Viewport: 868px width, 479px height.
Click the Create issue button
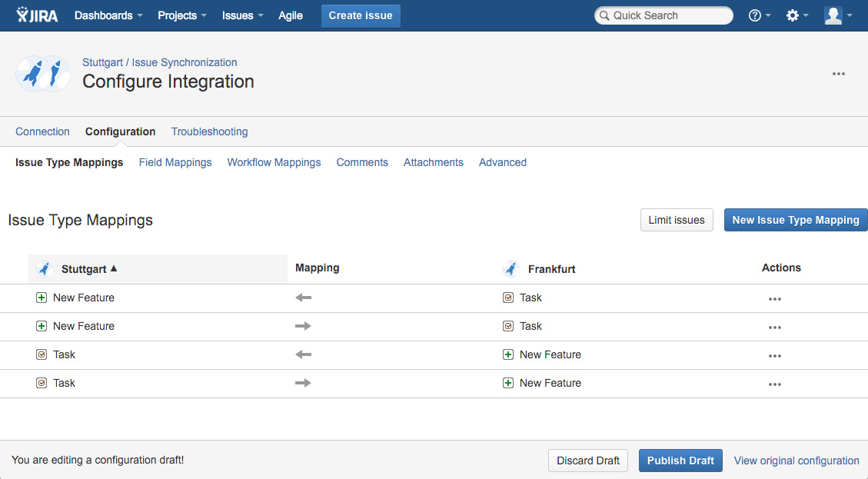[361, 15]
